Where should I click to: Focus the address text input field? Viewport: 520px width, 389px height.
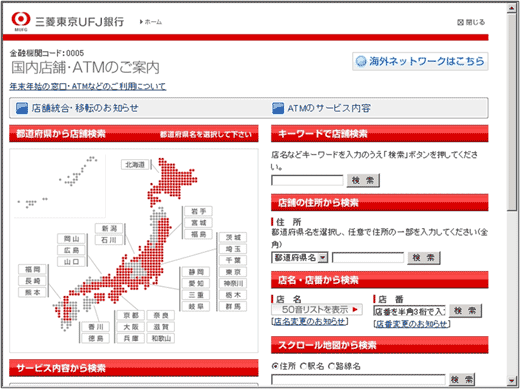coord(368,258)
